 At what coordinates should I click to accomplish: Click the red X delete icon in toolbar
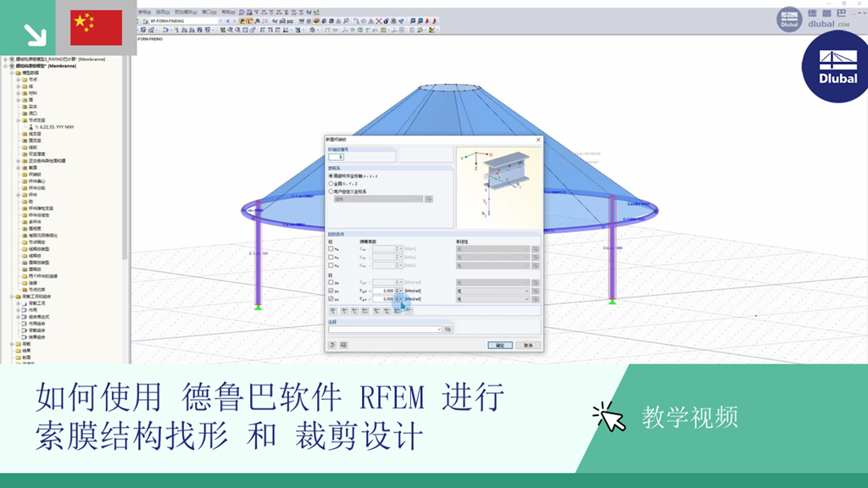pos(379,21)
